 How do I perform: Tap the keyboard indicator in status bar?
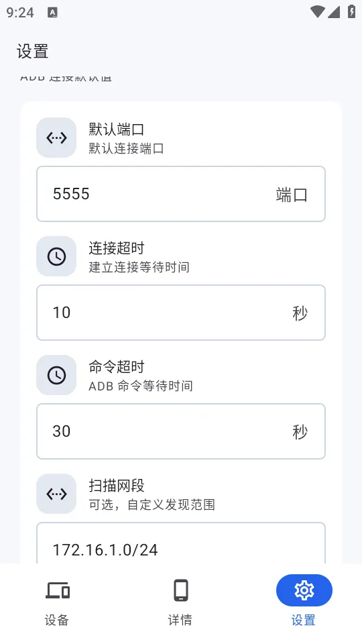click(52, 12)
